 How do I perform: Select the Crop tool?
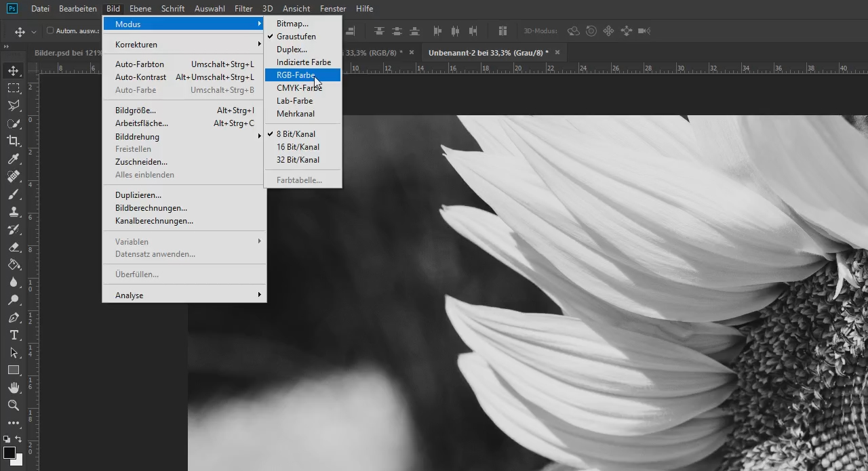tap(13, 141)
